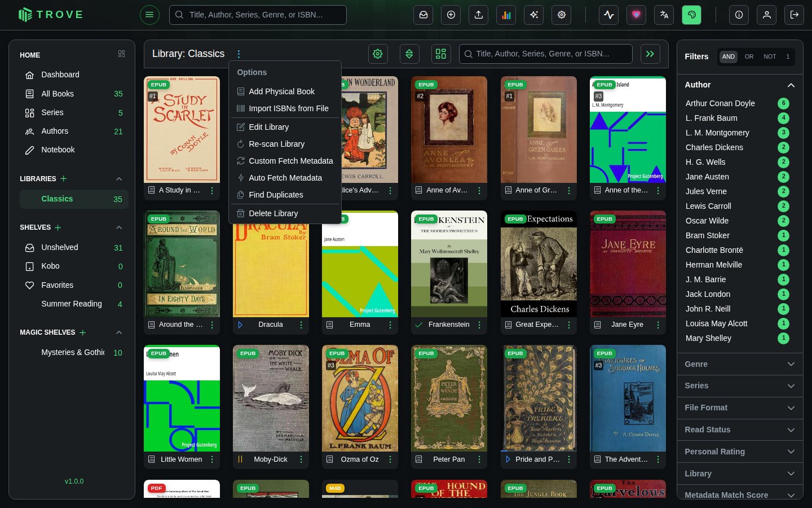
Task: Add a new shelf with plus icon
Action: click(58, 227)
